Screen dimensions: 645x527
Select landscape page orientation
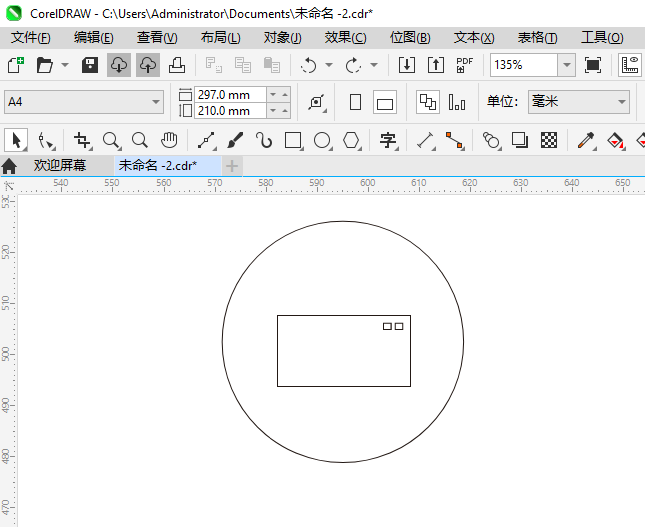385,102
